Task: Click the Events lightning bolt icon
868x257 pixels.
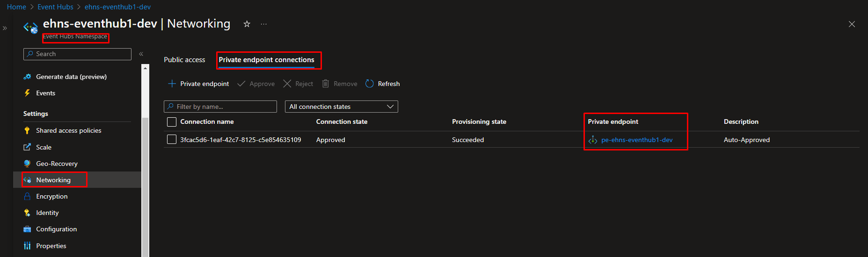Action: [27, 93]
